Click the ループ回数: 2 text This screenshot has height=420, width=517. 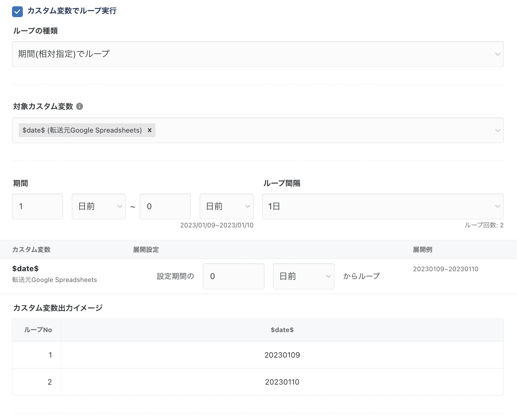[484, 225]
